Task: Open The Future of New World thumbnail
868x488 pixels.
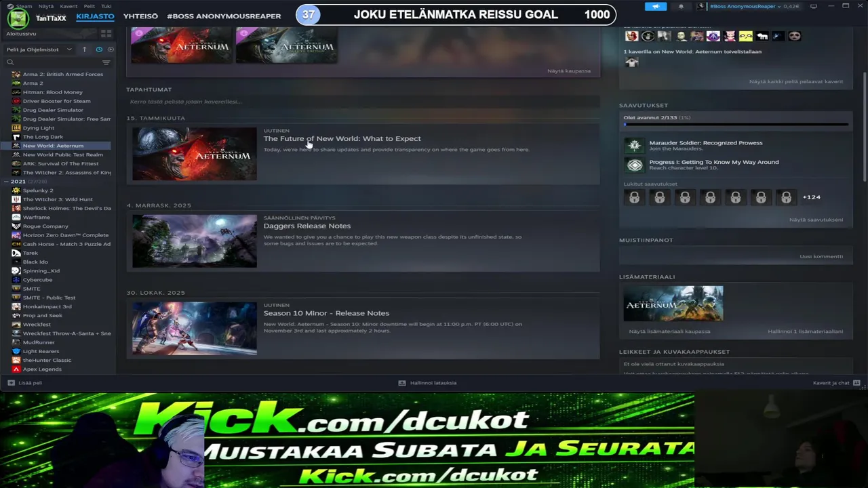Action: [195, 154]
